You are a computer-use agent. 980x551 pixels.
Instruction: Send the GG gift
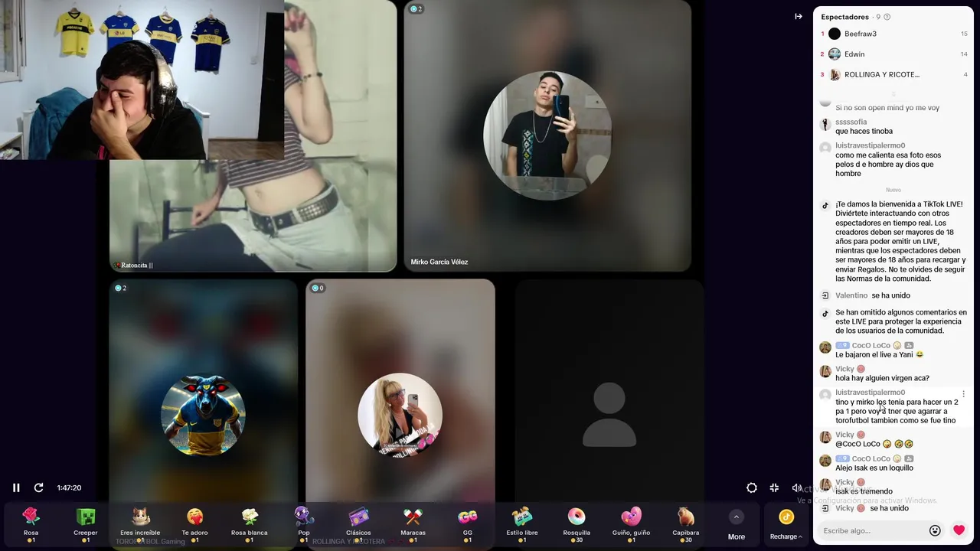click(468, 525)
